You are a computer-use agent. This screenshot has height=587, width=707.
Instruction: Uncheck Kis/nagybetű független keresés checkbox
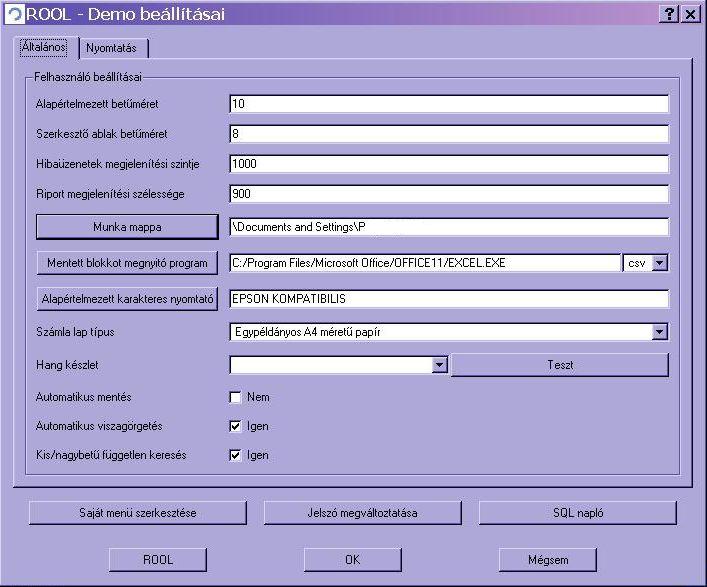(236, 455)
